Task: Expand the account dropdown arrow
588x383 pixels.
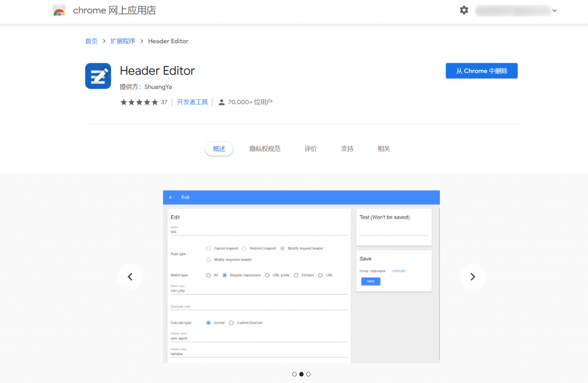Action: pyautogui.click(x=555, y=10)
